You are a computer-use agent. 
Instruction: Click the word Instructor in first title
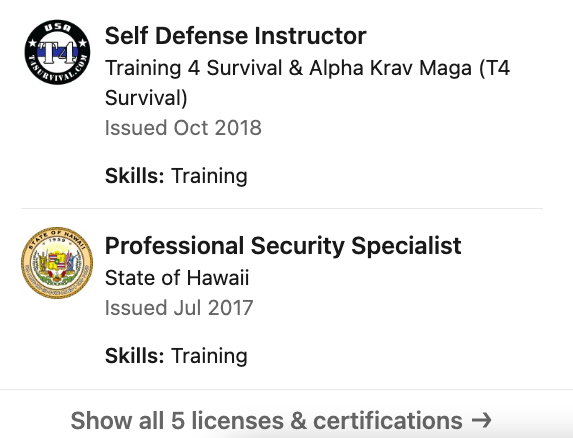pyautogui.click(x=310, y=36)
